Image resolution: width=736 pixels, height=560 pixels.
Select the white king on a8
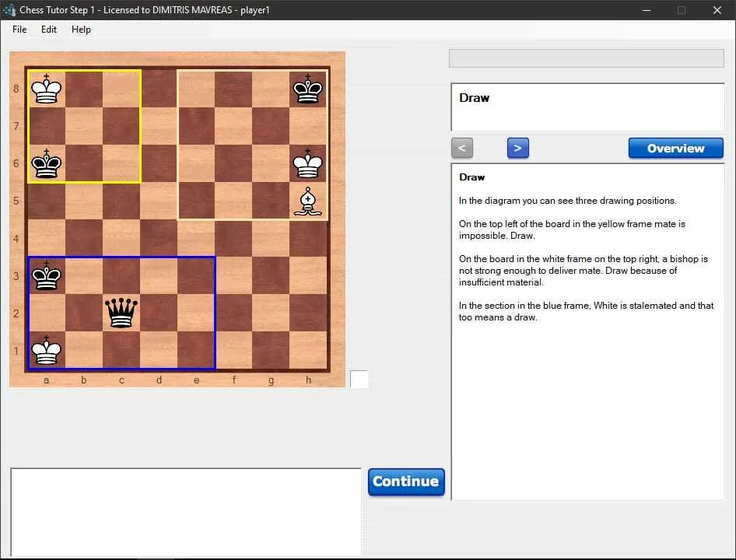click(47, 89)
